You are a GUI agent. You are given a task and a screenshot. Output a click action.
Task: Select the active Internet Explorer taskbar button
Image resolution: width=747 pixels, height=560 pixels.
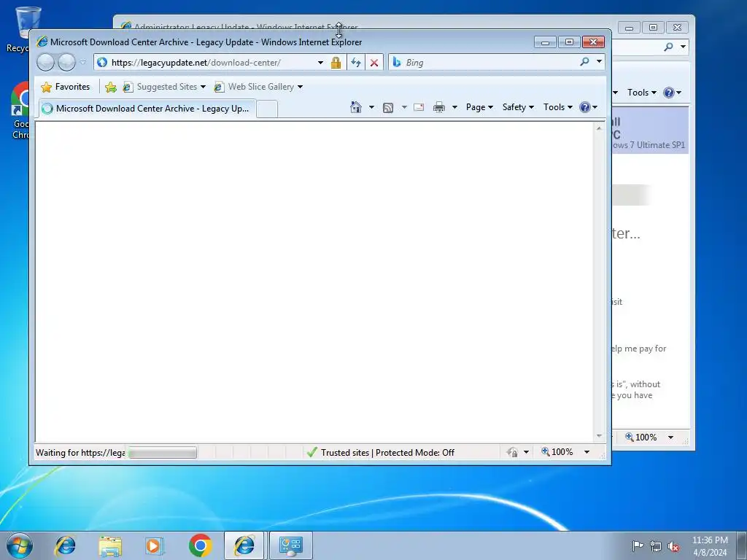click(x=244, y=545)
